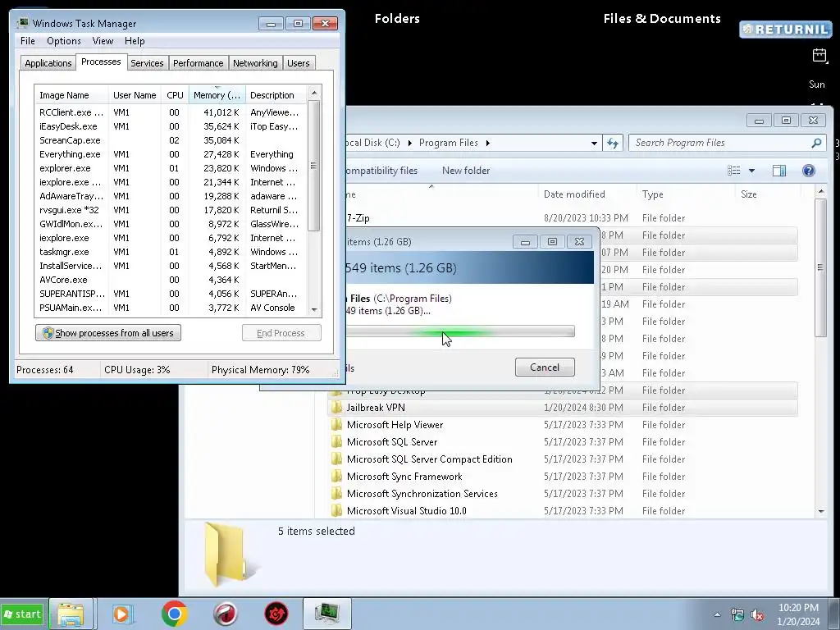Viewport: 840px width, 630px height.
Task: Click the change view icon in Explorer
Action: [x=734, y=171]
